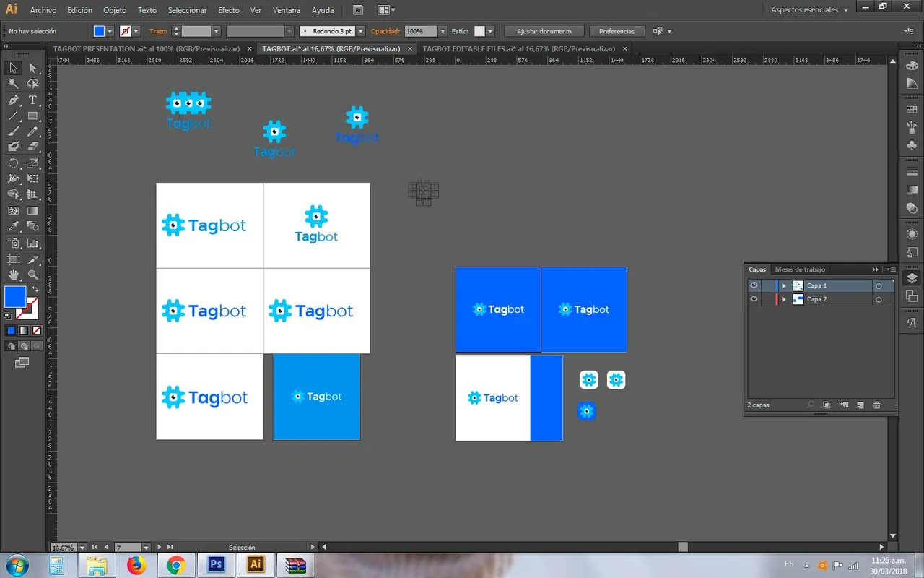
Task: Open the zoom level 16,67% dropdown
Action: (x=81, y=548)
